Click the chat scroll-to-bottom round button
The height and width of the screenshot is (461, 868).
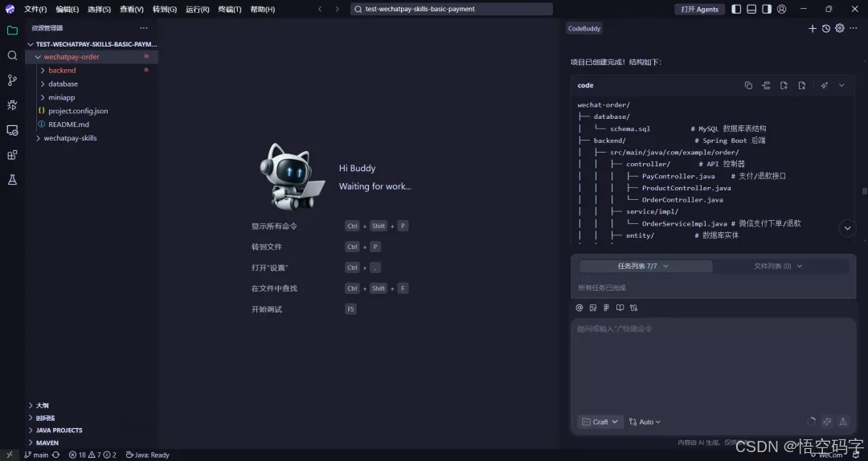tap(848, 228)
